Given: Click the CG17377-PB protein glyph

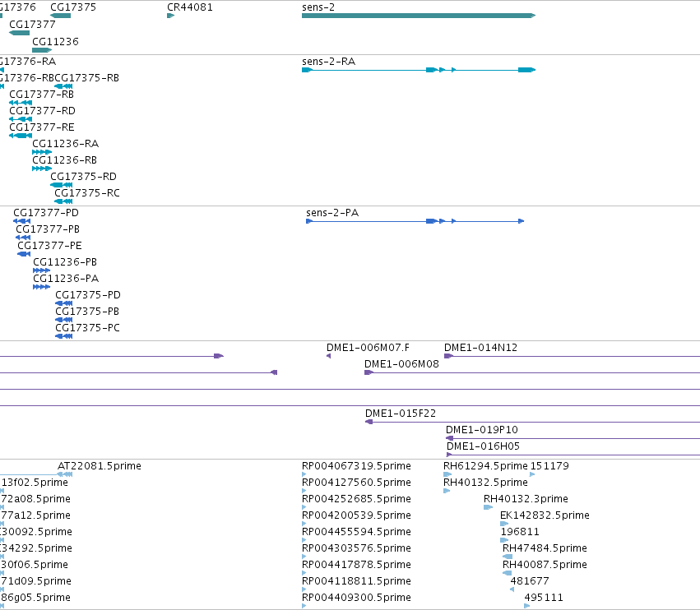Looking at the screenshot, I should 23,238.
